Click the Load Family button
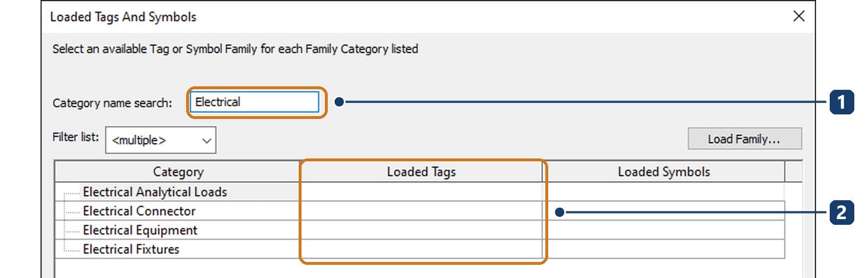Viewport: 868px width, 278px height. tap(744, 139)
